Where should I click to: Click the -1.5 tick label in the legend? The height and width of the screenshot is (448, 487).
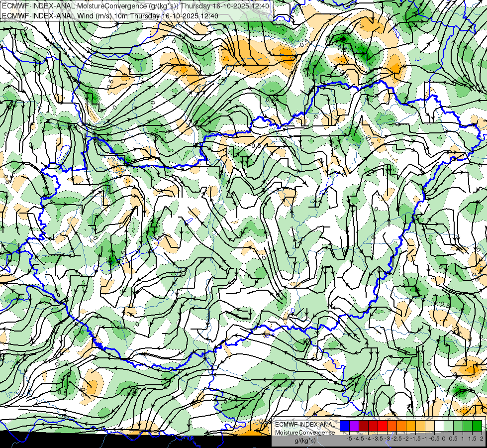click(415, 439)
